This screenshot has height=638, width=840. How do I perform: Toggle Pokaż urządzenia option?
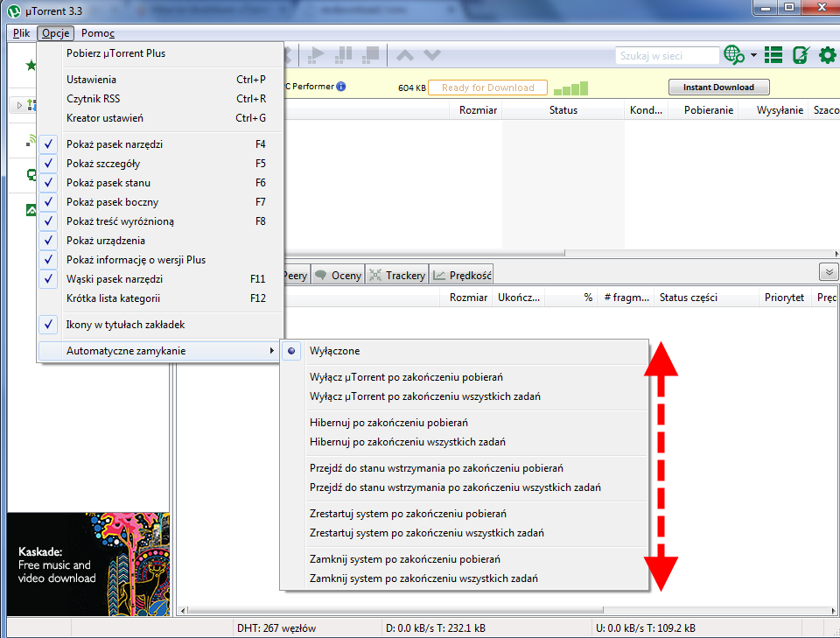click(159, 241)
